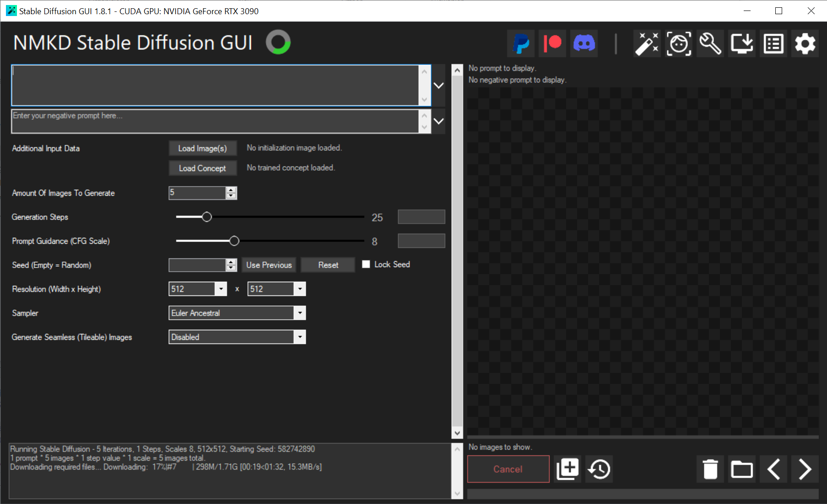Click the CFG Scale slider handle

click(x=234, y=241)
